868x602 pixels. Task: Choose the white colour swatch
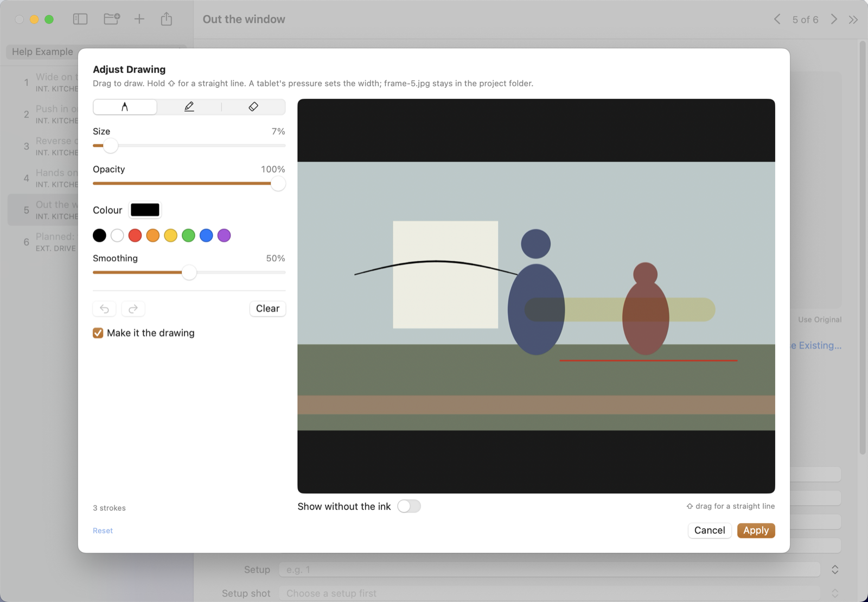pyautogui.click(x=117, y=235)
